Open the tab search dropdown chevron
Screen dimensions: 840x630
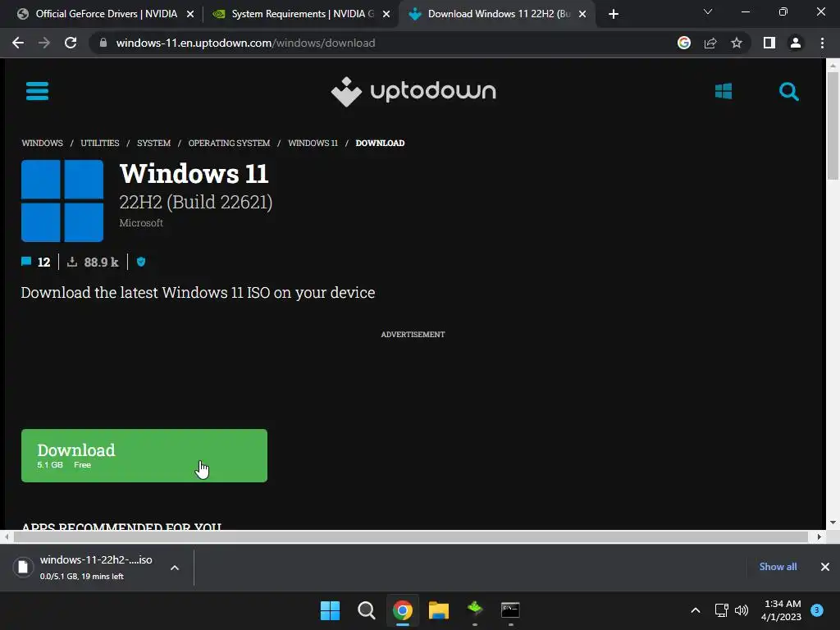click(708, 11)
